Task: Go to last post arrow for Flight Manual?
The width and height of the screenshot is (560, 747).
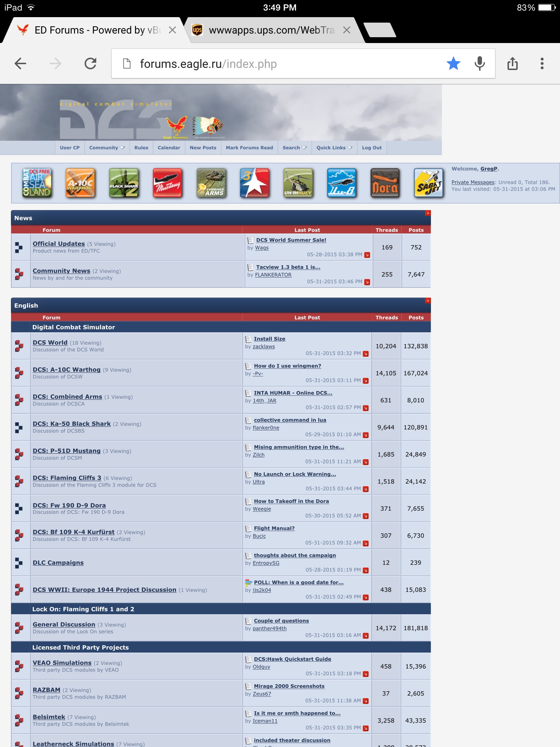Action: point(366,543)
